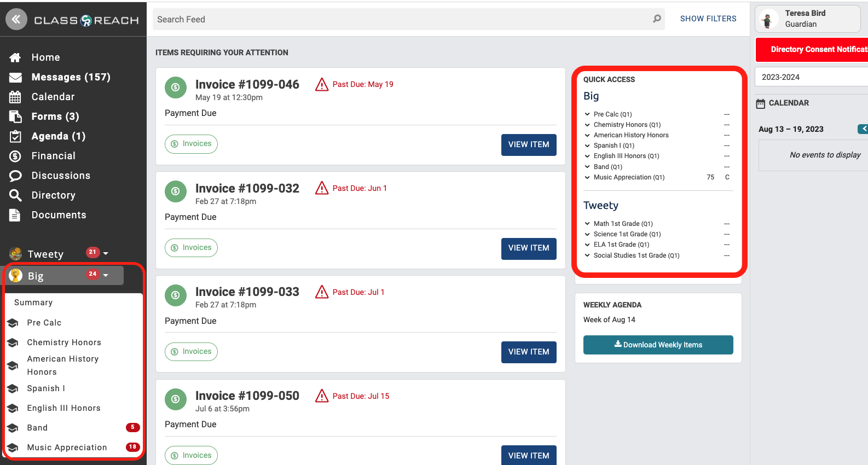Screen dimensions: 868x465
Task: Click Invoices tag under Invoice #1099-033
Action: click(191, 352)
